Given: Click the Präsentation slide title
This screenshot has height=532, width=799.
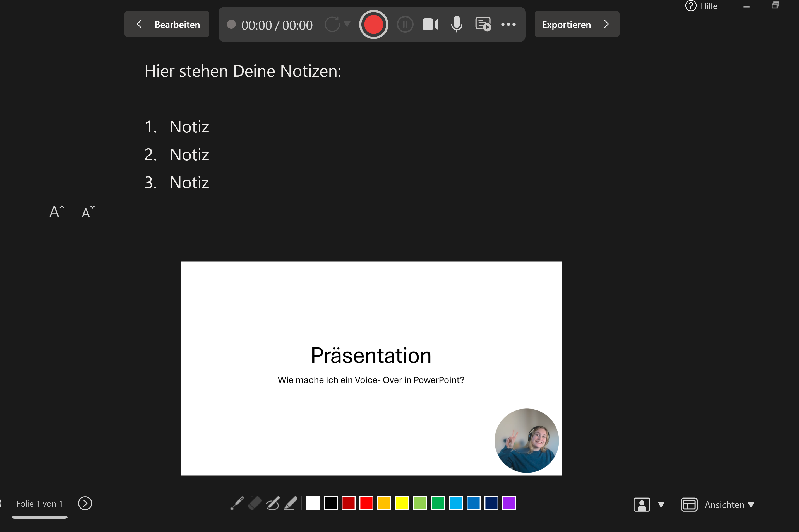Looking at the screenshot, I should click(x=371, y=356).
